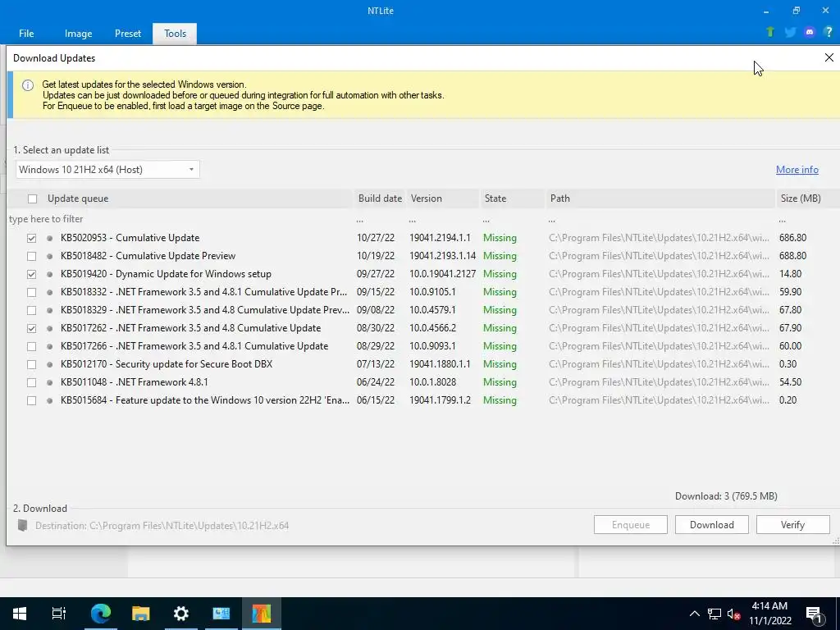Screen dimensions: 840x630
Task: Click the network tray icon
Action: click(714, 614)
